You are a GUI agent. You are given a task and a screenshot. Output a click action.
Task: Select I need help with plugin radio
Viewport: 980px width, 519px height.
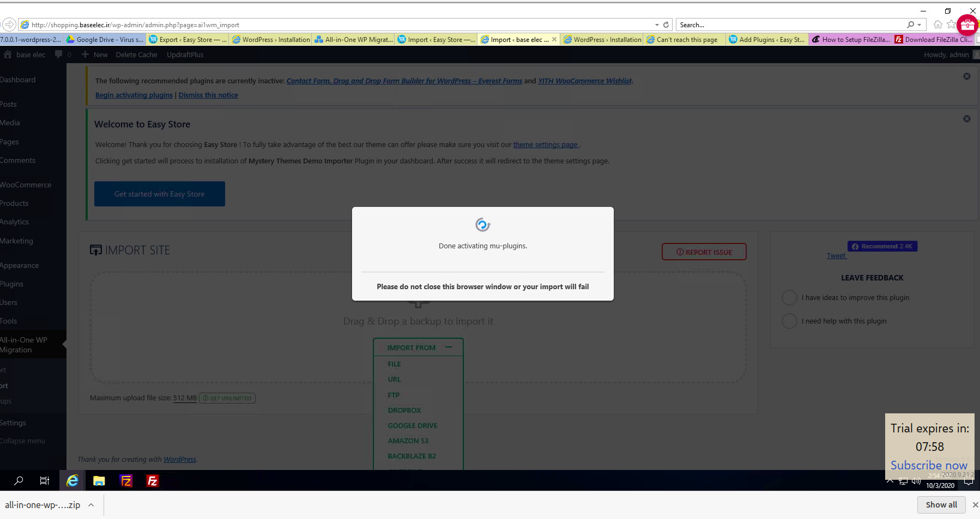(x=789, y=321)
